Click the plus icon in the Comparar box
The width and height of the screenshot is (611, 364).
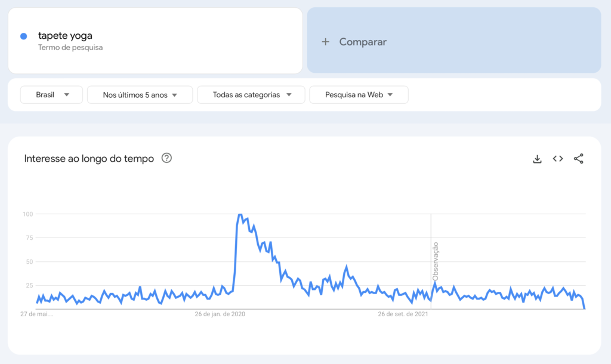click(x=325, y=42)
